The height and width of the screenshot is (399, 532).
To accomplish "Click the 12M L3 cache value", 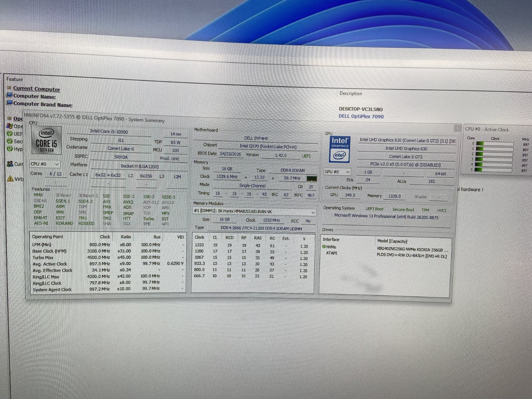I will point(177,177).
